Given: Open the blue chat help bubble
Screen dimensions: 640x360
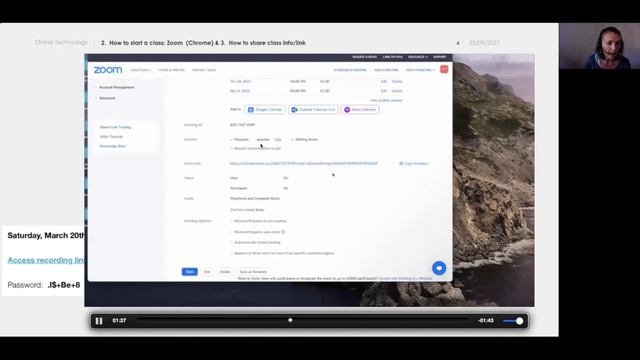Looking at the screenshot, I should tap(439, 268).
